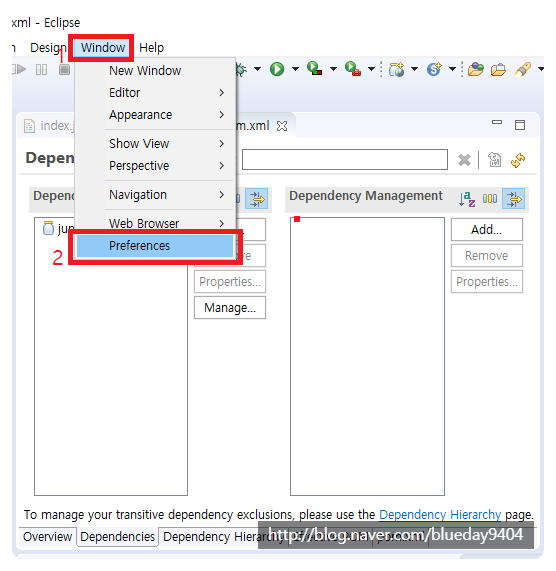Switch to the Dependencies tab

pos(118,537)
